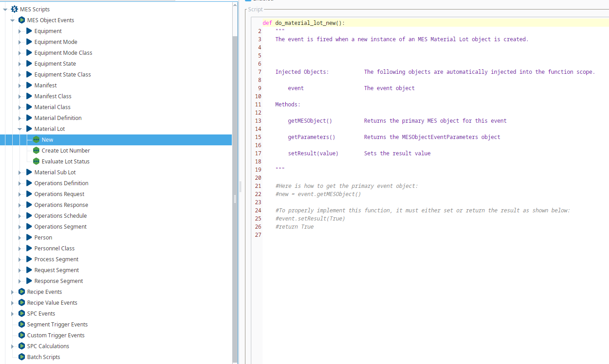Click the Batch Scripts hexagon icon

pyautogui.click(x=21, y=357)
